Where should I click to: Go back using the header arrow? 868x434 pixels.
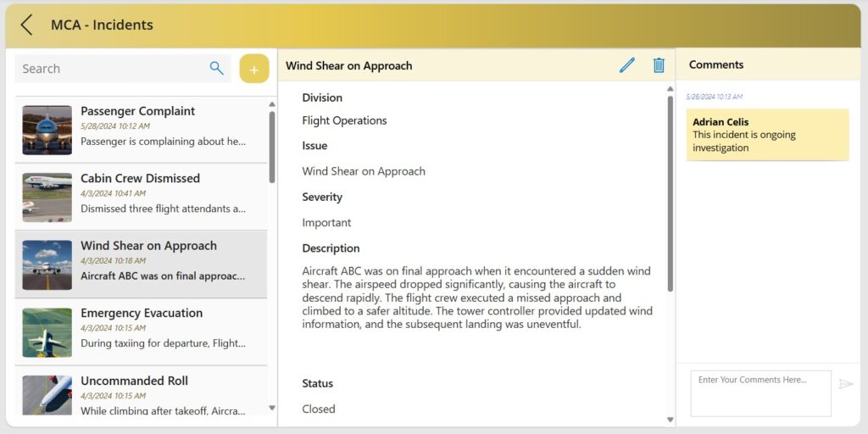pos(27,25)
